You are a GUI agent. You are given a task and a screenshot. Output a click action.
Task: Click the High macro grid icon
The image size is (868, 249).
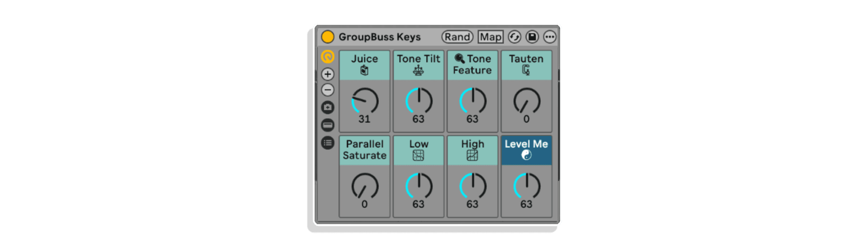pos(472,155)
